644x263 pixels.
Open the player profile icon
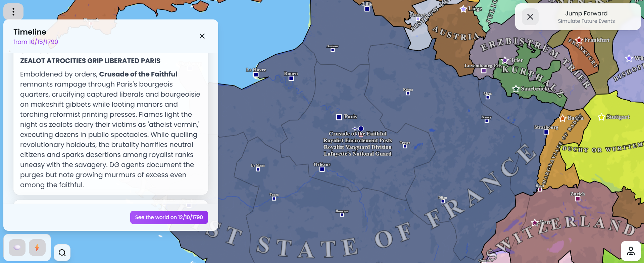click(x=631, y=251)
